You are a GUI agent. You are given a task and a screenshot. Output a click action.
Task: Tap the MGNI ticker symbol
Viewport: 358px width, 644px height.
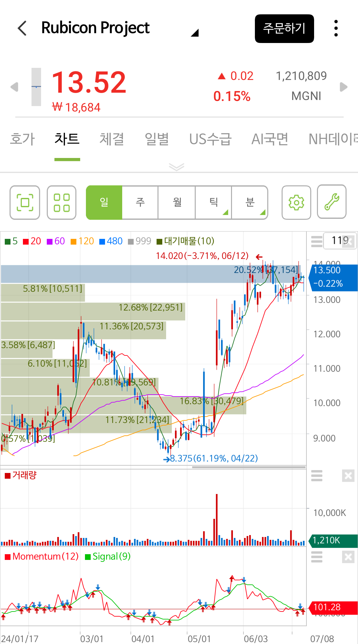(306, 96)
